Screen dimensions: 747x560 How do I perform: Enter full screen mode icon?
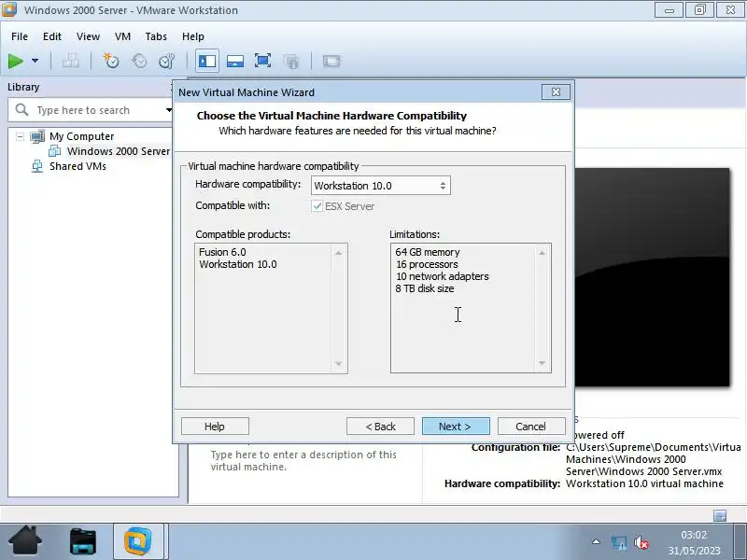pyautogui.click(x=263, y=61)
